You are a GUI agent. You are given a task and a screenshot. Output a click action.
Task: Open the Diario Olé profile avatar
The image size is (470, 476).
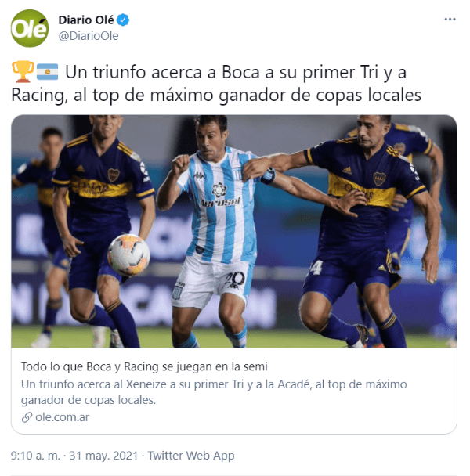pyautogui.click(x=30, y=28)
